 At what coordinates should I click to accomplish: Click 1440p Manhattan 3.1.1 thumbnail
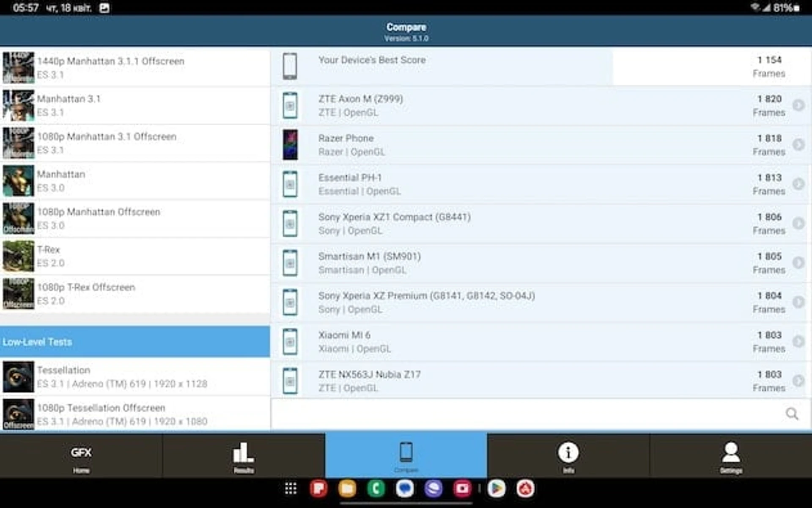coord(18,68)
